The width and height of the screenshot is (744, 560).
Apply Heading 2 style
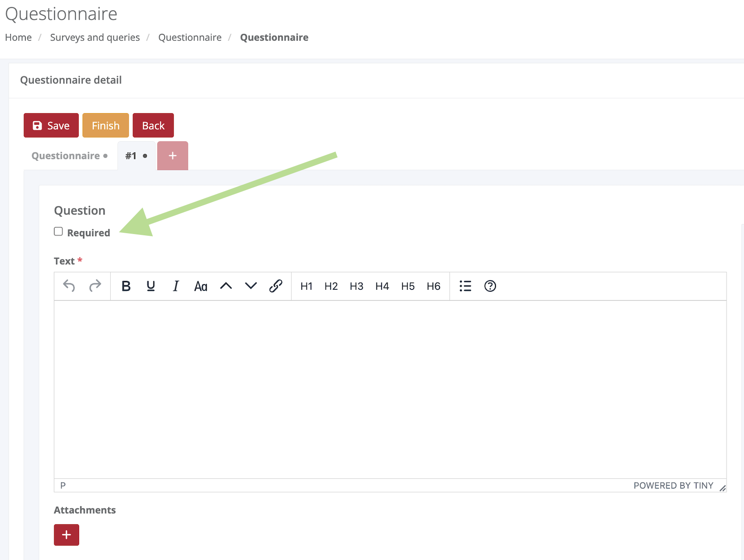coord(331,286)
